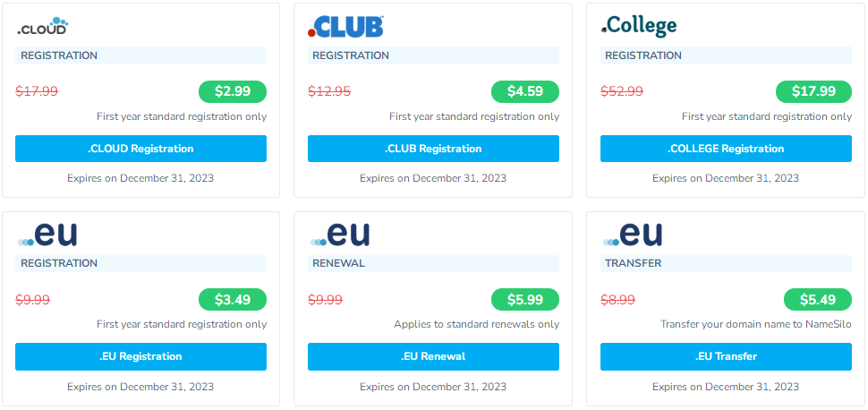Click the .eu logo in Transfer card
The width and height of the screenshot is (868, 410).
(633, 235)
